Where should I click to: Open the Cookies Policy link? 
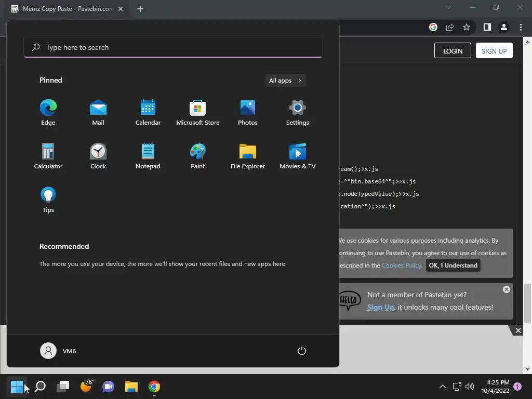click(402, 265)
